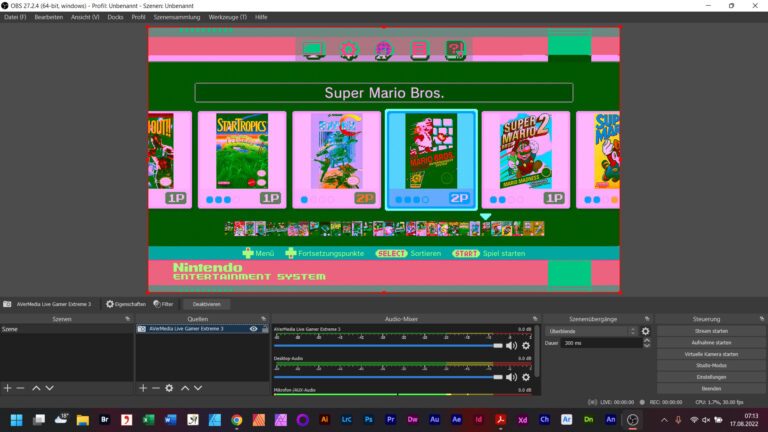Select the Szene entry in the scenes list

coord(67,329)
